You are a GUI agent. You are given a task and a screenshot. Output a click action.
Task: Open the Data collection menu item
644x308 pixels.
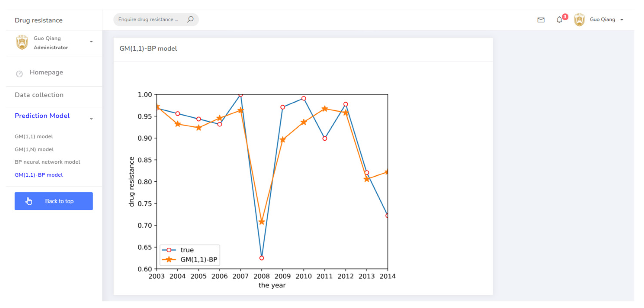(39, 95)
